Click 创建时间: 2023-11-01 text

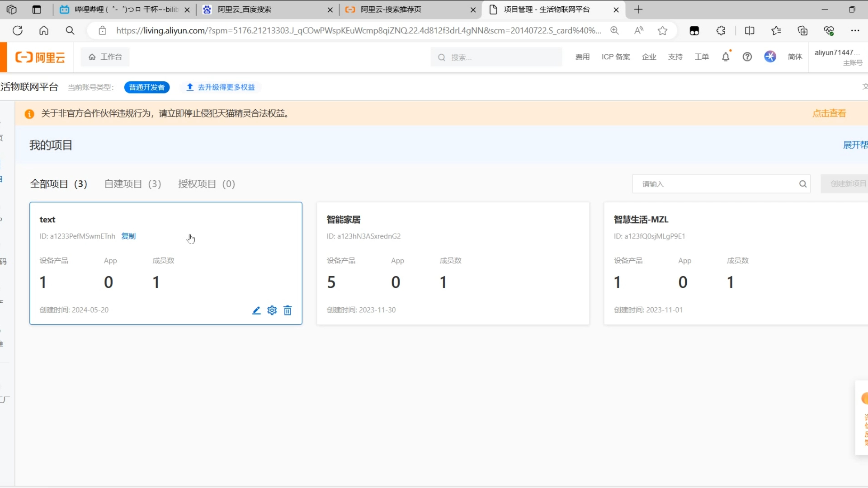click(648, 310)
